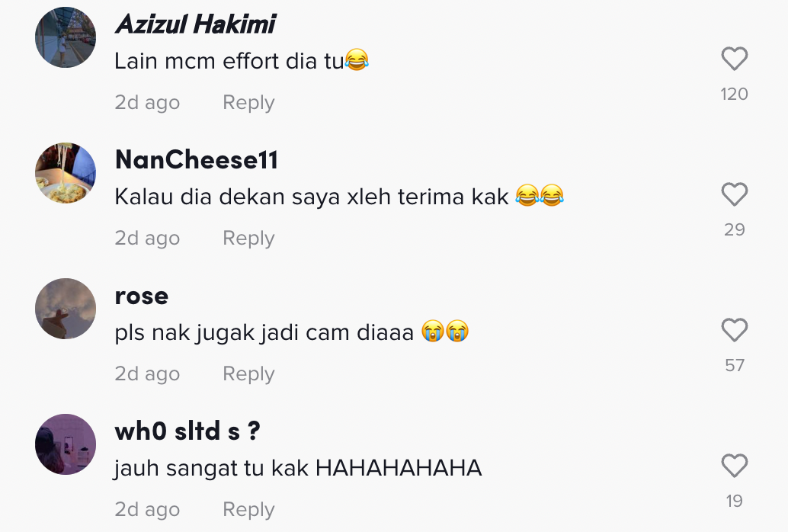Like Azizul Hakimi's comment with the heart

click(x=734, y=59)
